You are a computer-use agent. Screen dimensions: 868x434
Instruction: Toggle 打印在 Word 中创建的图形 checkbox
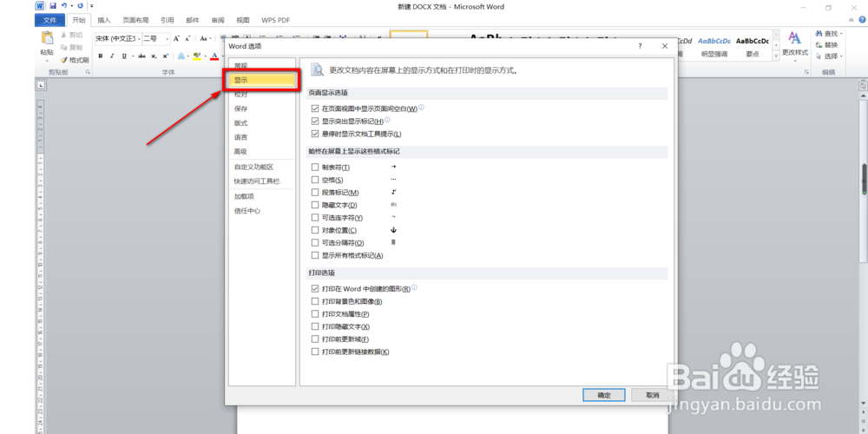click(x=315, y=289)
